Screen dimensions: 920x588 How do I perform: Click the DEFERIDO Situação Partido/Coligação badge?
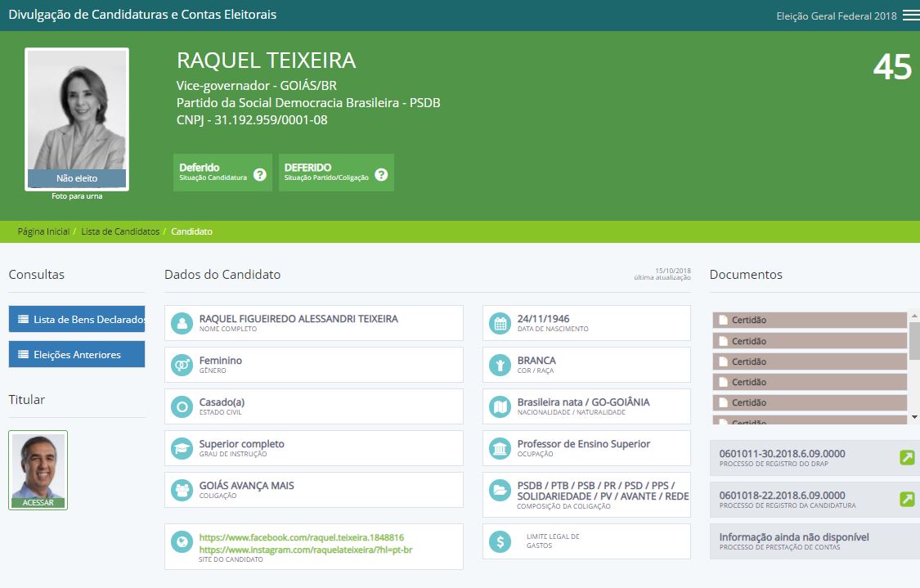[336, 173]
